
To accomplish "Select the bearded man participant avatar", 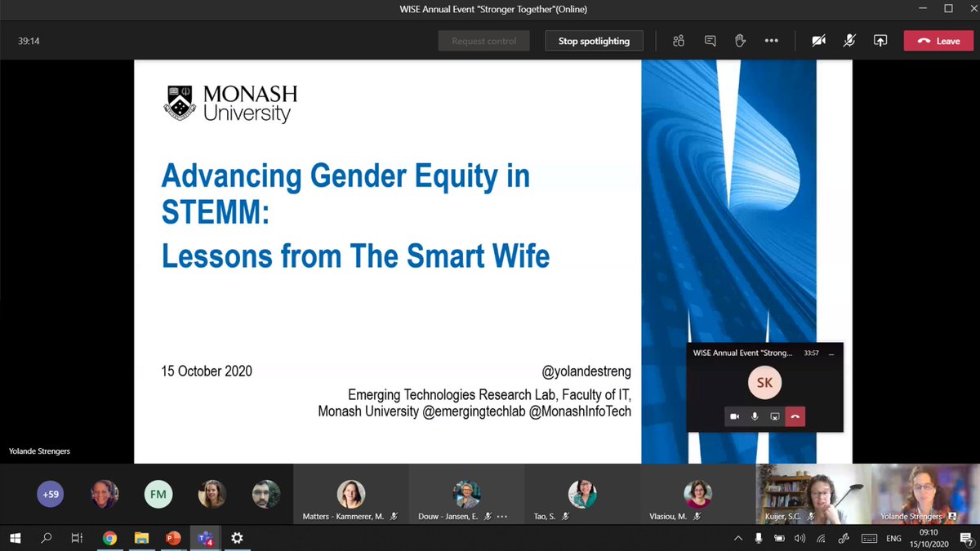I will pos(266,494).
